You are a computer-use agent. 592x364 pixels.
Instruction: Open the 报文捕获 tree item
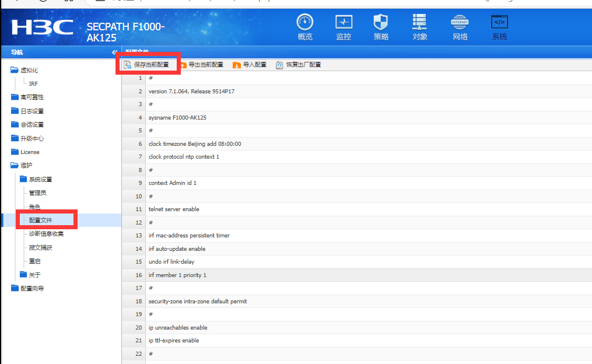pyautogui.click(x=40, y=247)
